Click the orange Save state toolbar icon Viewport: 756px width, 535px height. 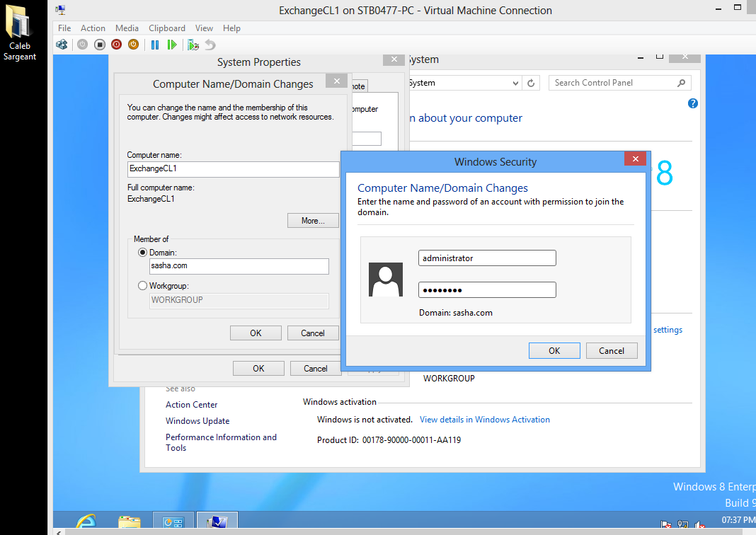click(133, 45)
